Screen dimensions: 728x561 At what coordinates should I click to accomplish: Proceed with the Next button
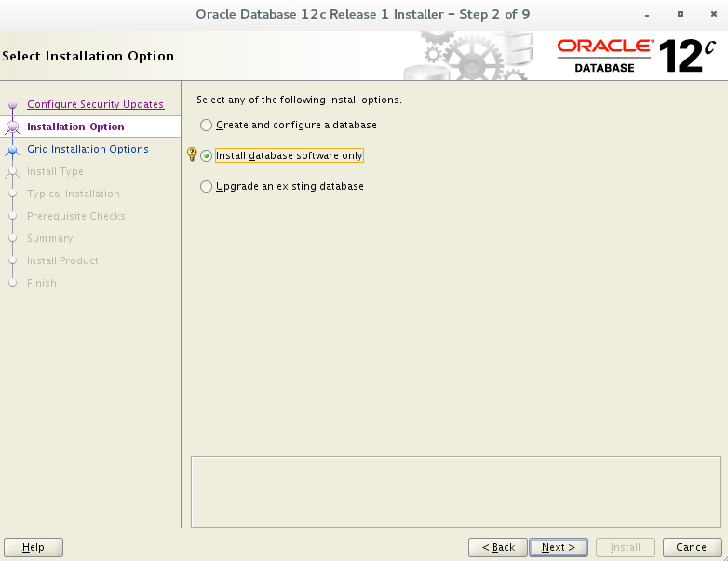click(x=559, y=548)
